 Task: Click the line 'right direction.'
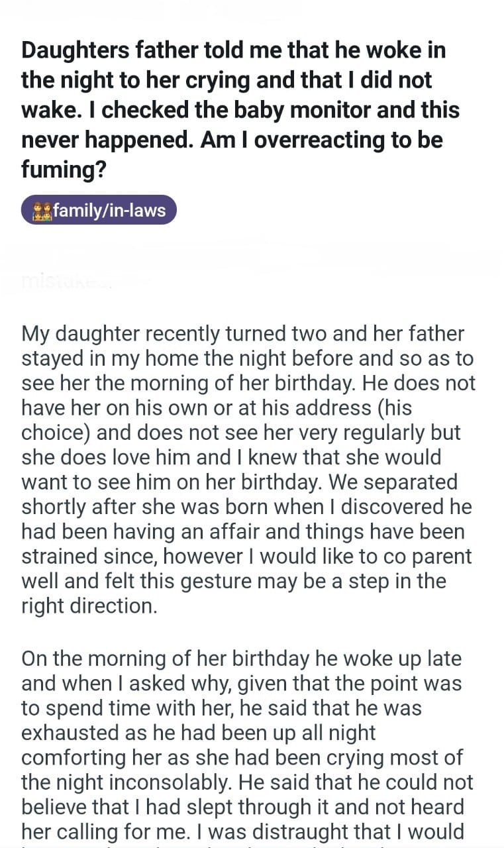tap(89, 606)
